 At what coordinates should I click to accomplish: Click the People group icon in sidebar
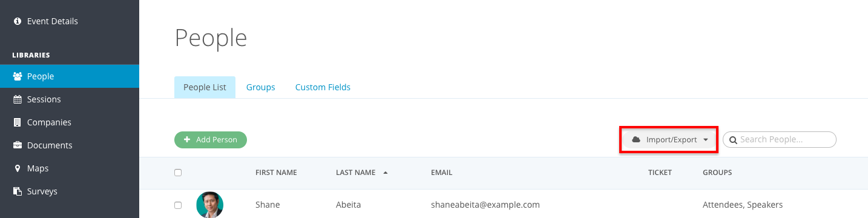(18, 76)
